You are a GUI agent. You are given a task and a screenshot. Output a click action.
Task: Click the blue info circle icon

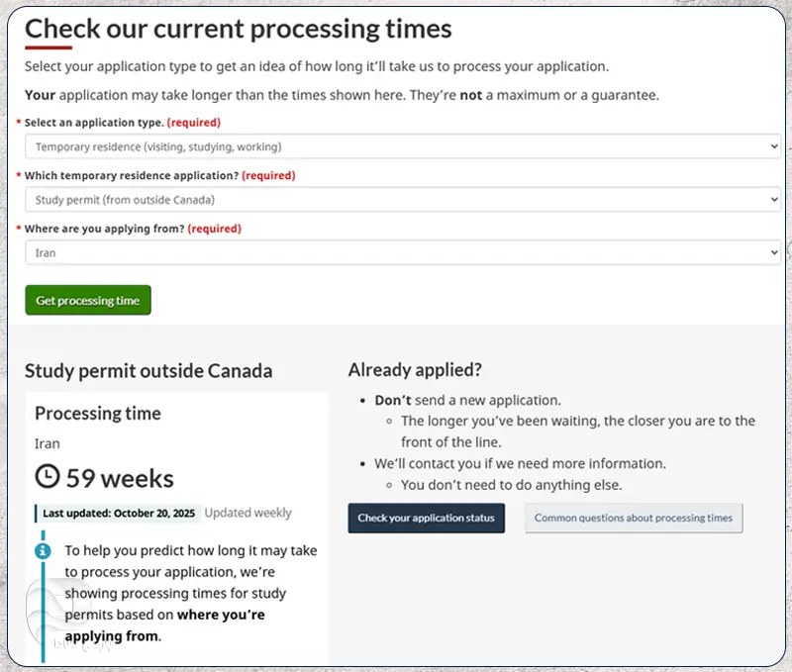(x=43, y=550)
